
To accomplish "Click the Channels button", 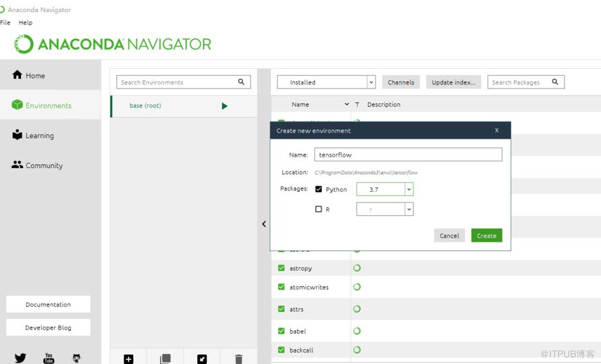I will click(401, 82).
